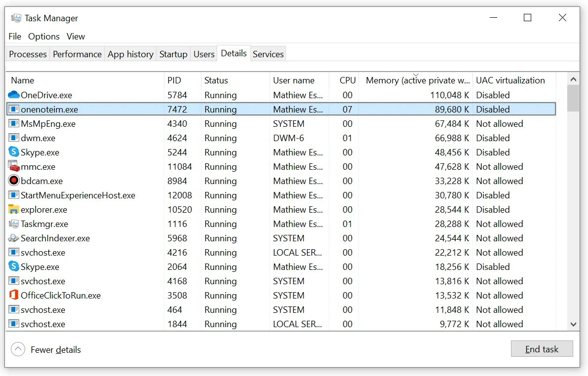
Task: Click the OneDrive.exe cloud icon
Action: click(x=13, y=95)
